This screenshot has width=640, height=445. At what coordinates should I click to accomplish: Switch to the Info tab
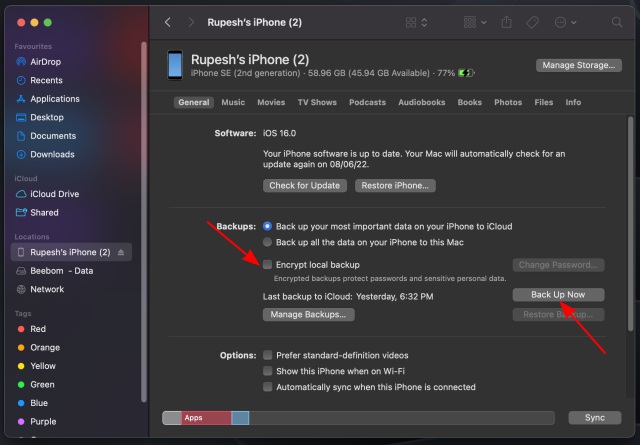573,102
